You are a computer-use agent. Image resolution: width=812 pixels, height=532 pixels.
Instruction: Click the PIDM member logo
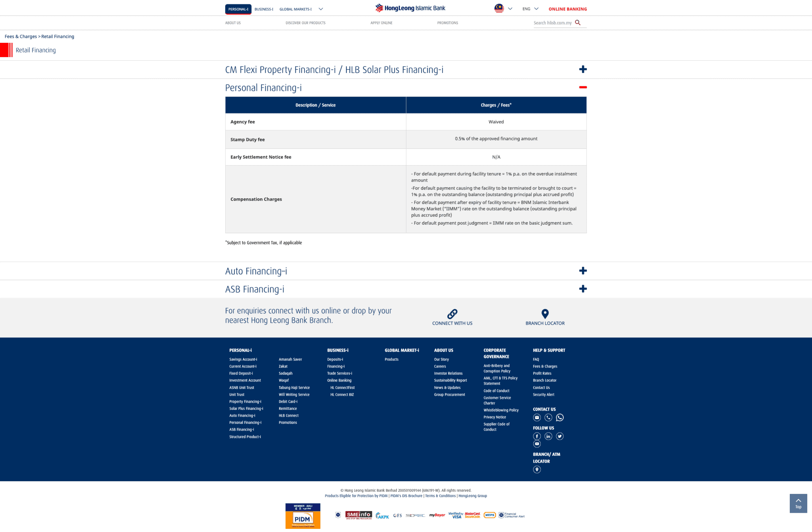coord(303,516)
